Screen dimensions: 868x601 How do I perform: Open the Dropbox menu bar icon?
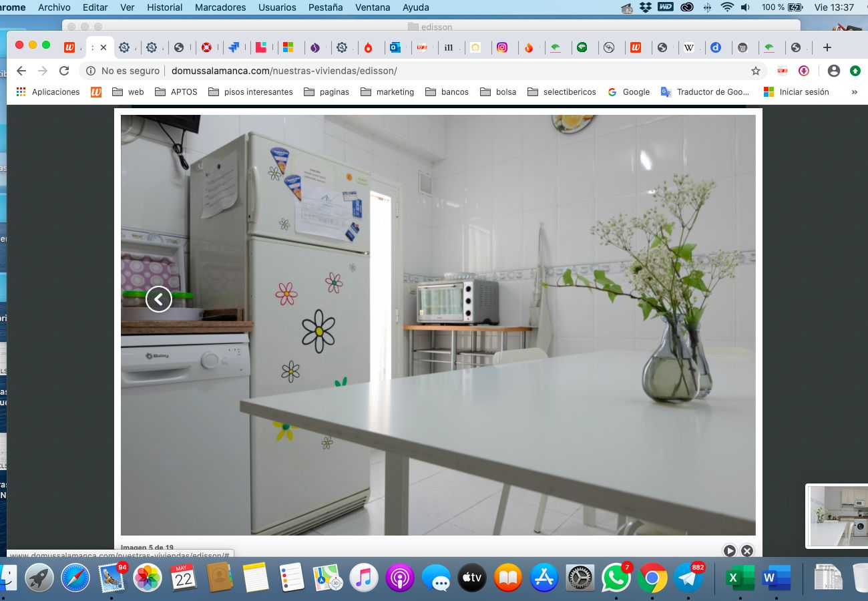point(645,7)
